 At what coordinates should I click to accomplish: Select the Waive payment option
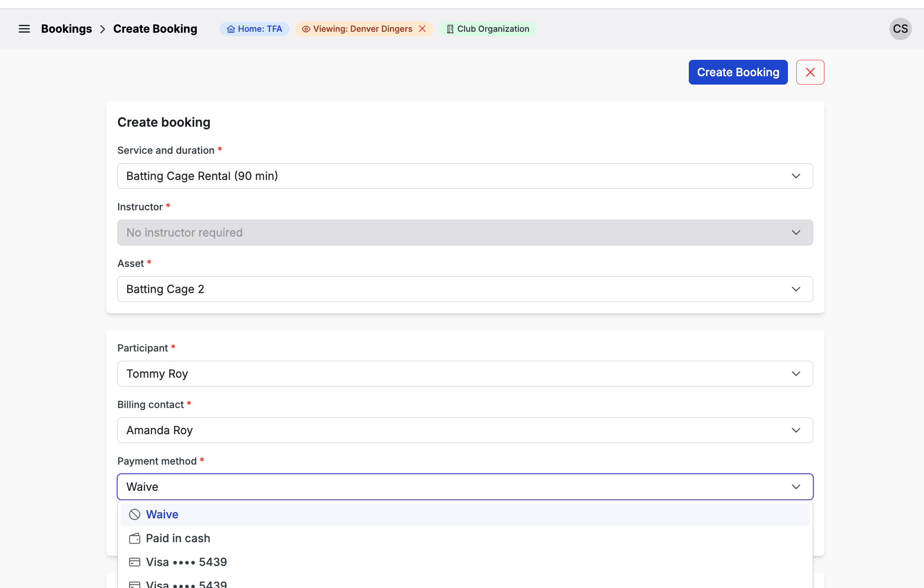click(x=162, y=514)
